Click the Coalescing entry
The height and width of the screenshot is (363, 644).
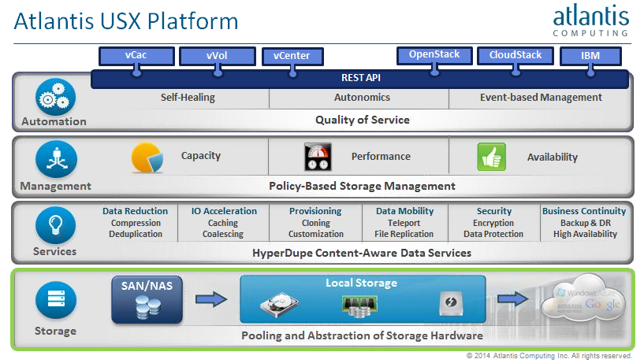(x=222, y=234)
